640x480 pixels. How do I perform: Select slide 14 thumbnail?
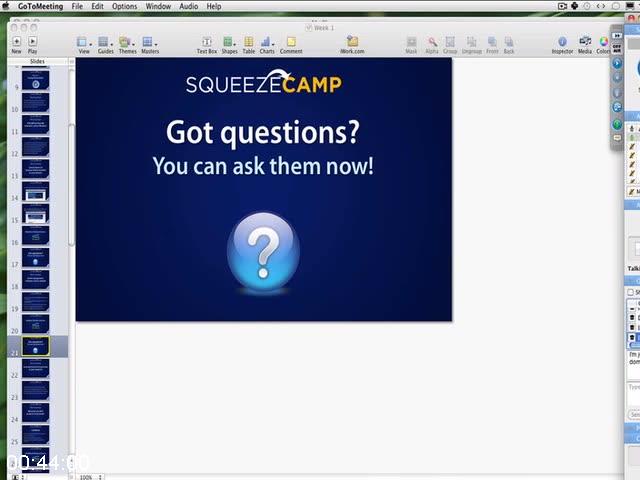(x=36, y=191)
